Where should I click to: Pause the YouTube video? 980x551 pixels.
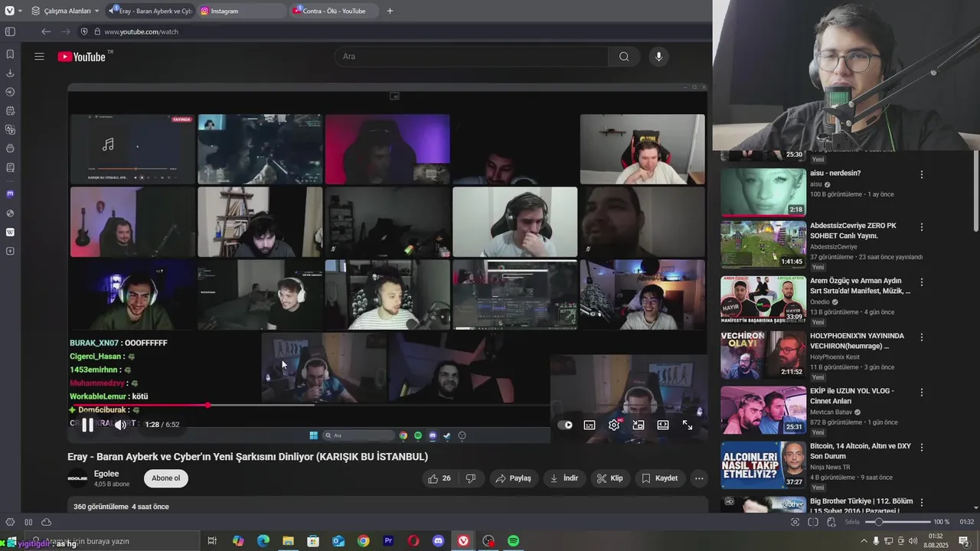pos(88,425)
